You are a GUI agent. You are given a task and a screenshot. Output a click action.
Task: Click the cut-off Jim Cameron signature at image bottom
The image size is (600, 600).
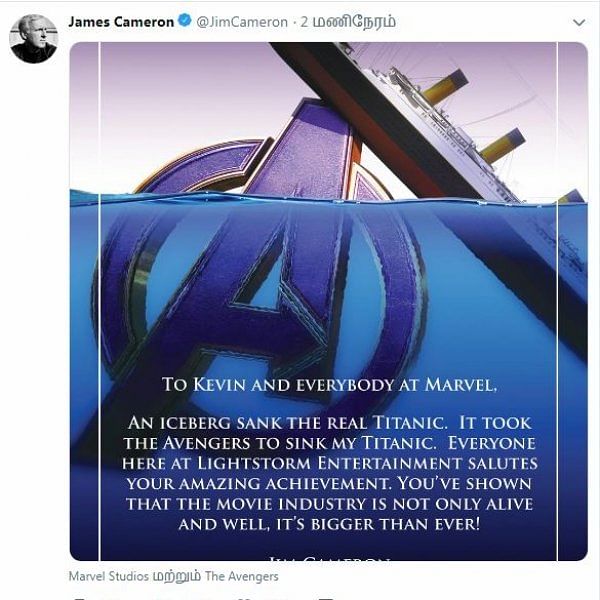pyautogui.click(x=329, y=559)
